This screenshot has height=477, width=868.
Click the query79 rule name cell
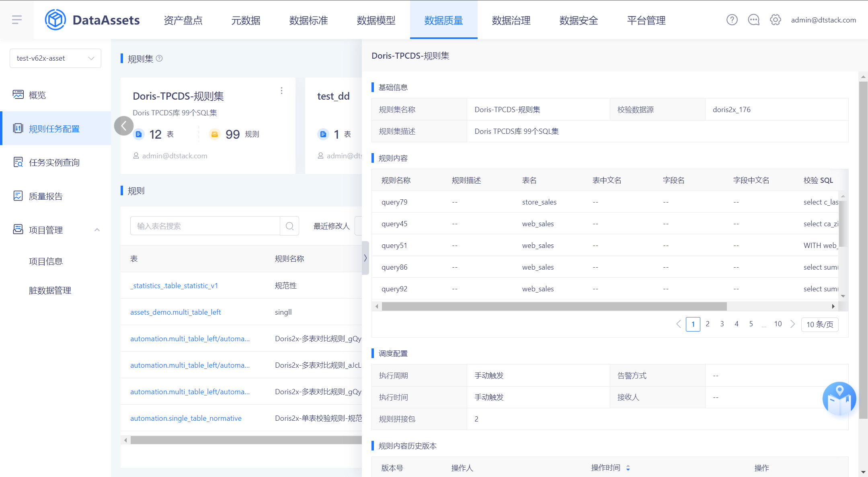click(x=394, y=202)
